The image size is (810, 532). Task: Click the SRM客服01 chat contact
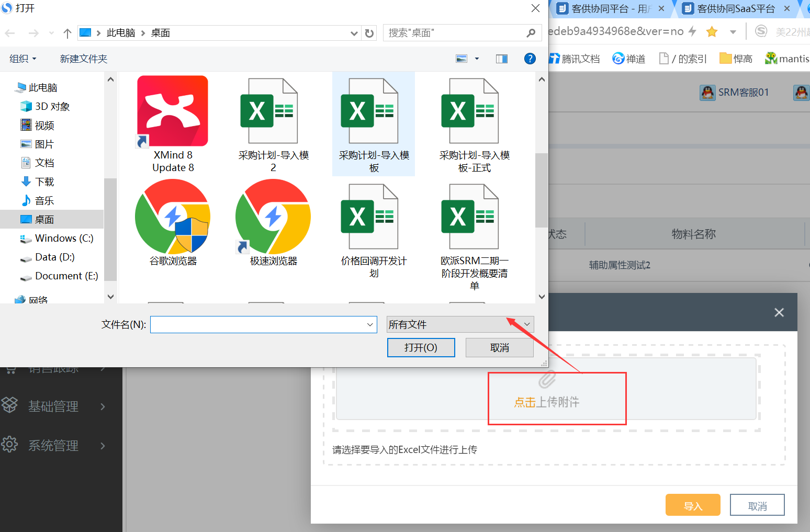(735, 93)
